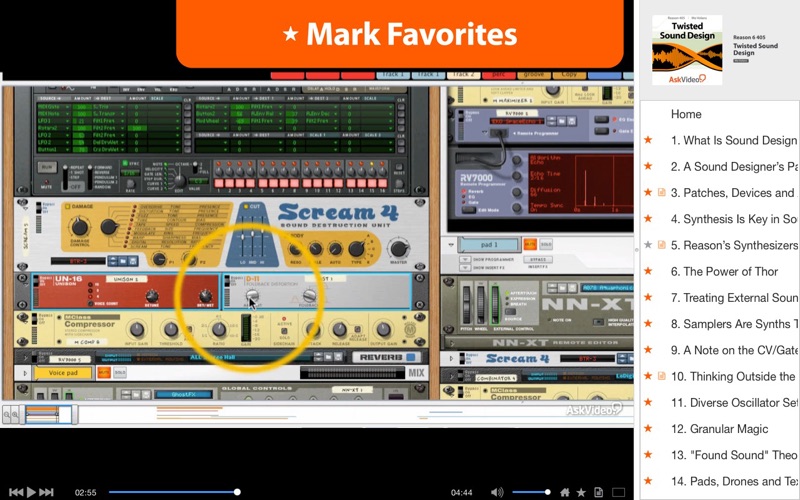Screen dimensions: 800x500
Task: Play the video with the play button
Action: pos(31,492)
